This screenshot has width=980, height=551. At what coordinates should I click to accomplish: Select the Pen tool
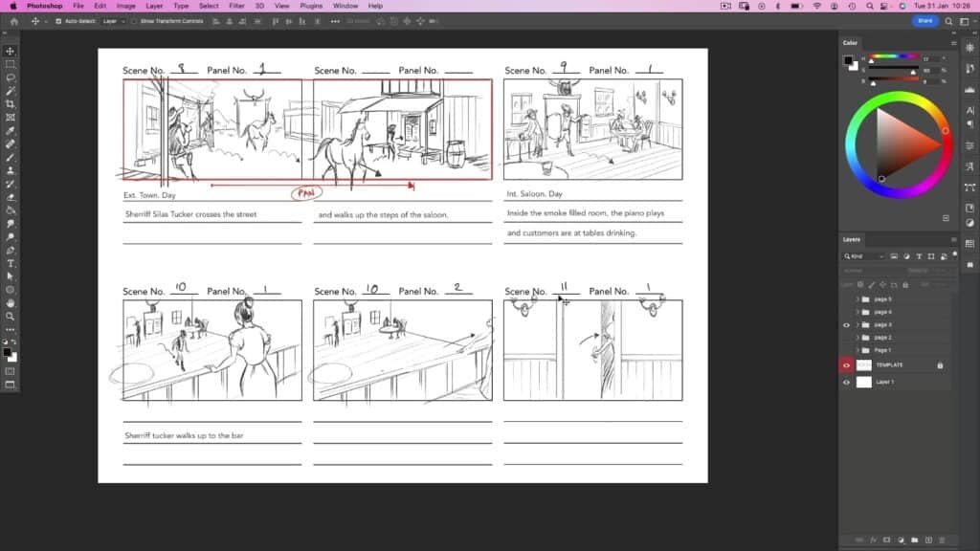pos(10,251)
